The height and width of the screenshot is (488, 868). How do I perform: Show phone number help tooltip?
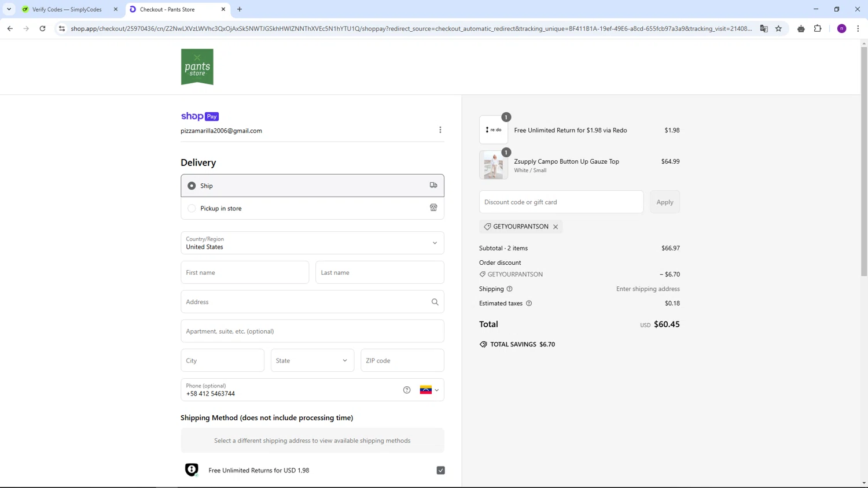[x=407, y=390]
